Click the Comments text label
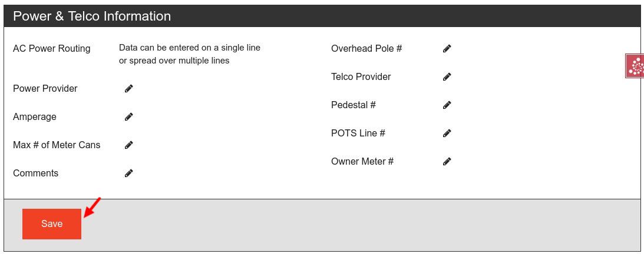The height and width of the screenshot is (257, 644). point(35,173)
